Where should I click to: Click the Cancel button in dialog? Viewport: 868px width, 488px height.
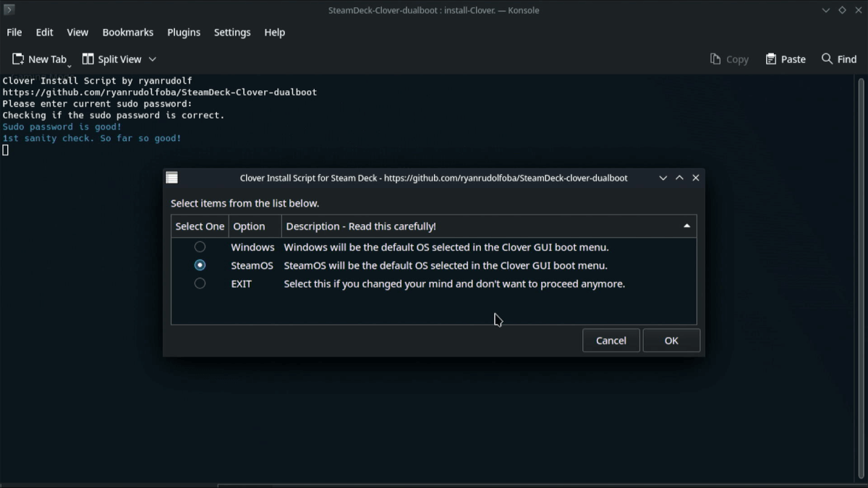(x=611, y=341)
